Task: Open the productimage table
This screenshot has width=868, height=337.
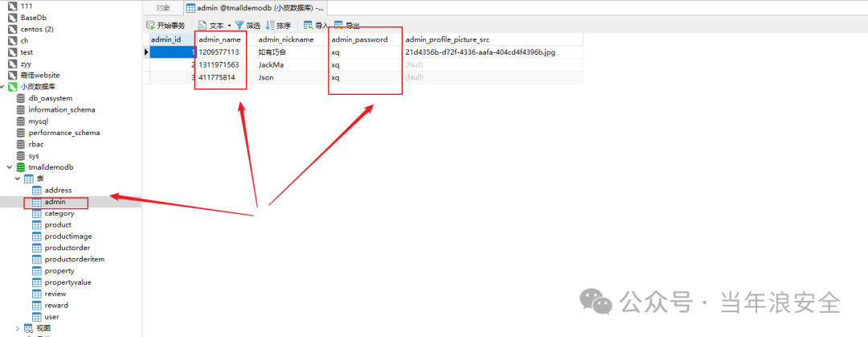Action: pyautogui.click(x=68, y=236)
